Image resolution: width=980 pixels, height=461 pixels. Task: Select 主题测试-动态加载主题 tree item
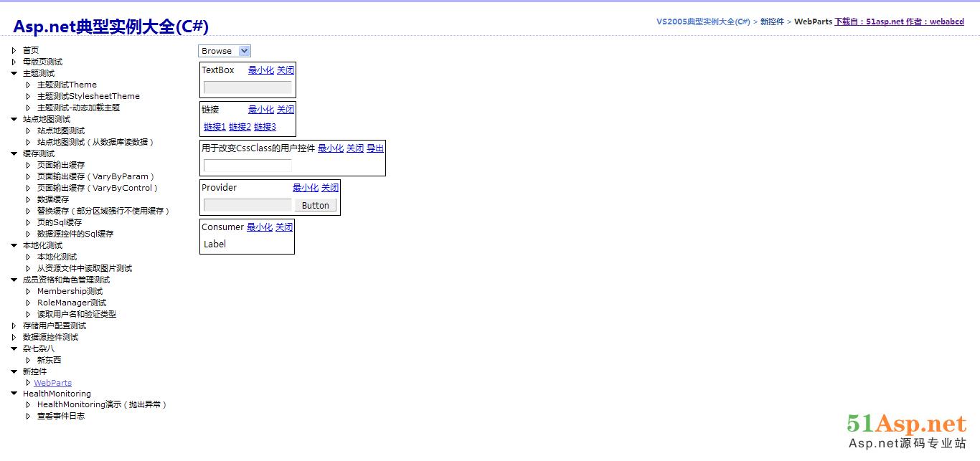click(78, 108)
